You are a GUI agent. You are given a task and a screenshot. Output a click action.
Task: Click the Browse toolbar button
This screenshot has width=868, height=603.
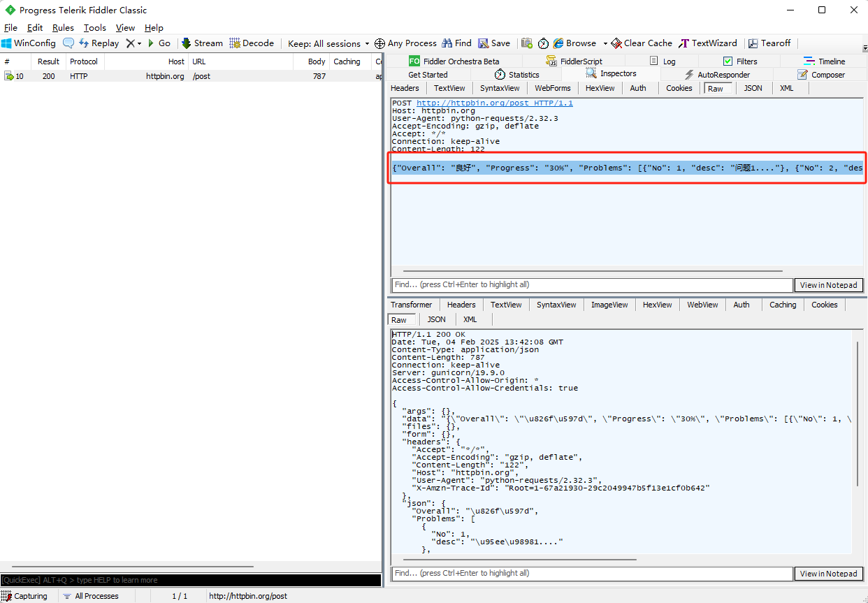(574, 43)
